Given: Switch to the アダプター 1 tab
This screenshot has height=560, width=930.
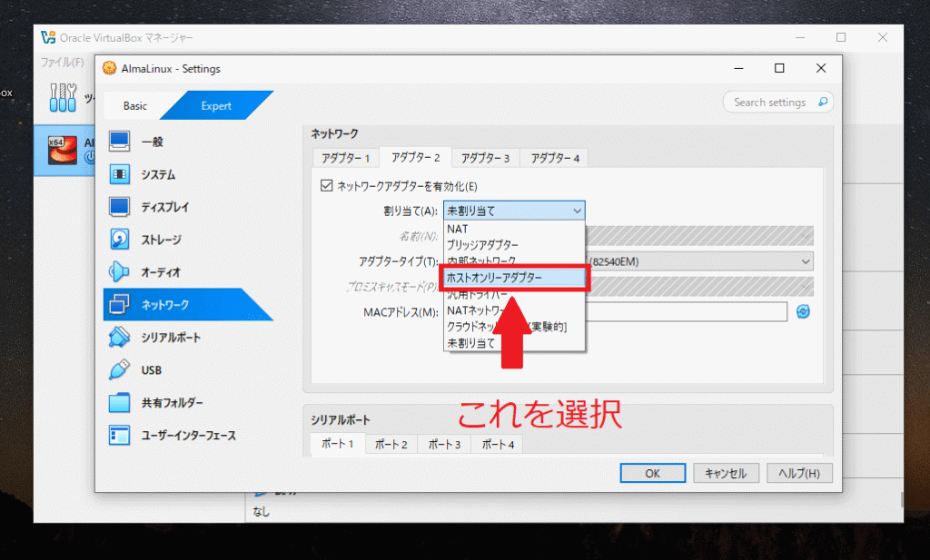Looking at the screenshot, I should (345, 158).
